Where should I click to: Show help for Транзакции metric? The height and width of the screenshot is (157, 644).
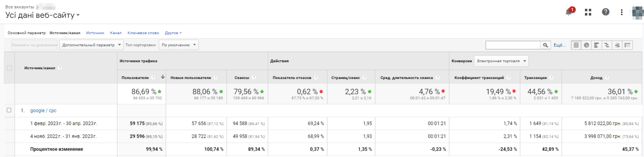coord(551,78)
